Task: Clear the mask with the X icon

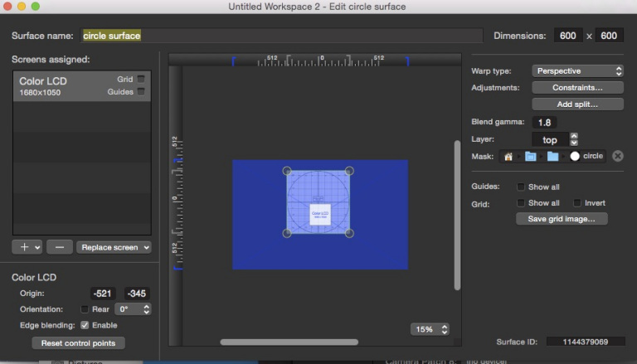Action: [x=617, y=156]
